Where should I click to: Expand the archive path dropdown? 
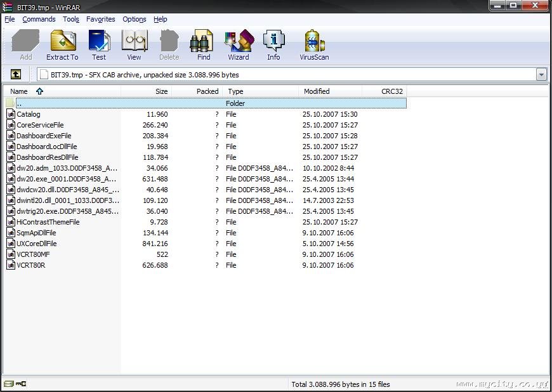click(541, 75)
